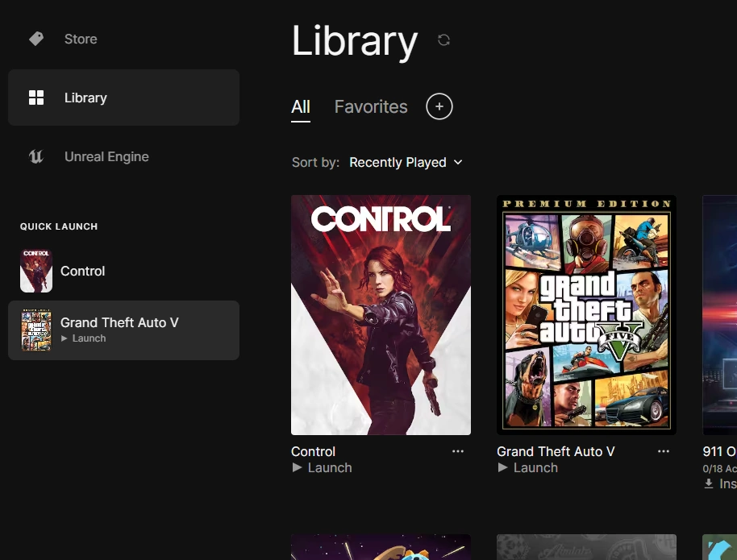Click the Library grid icon in the sidebar
The height and width of the screenshot is (560, 737).
pyautogui.click(x=36, y=97)
